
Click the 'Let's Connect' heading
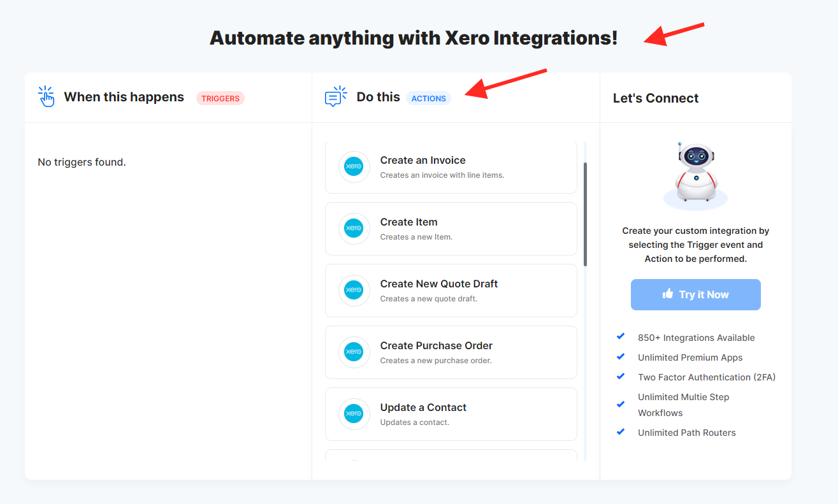click(x=656, y=98)
